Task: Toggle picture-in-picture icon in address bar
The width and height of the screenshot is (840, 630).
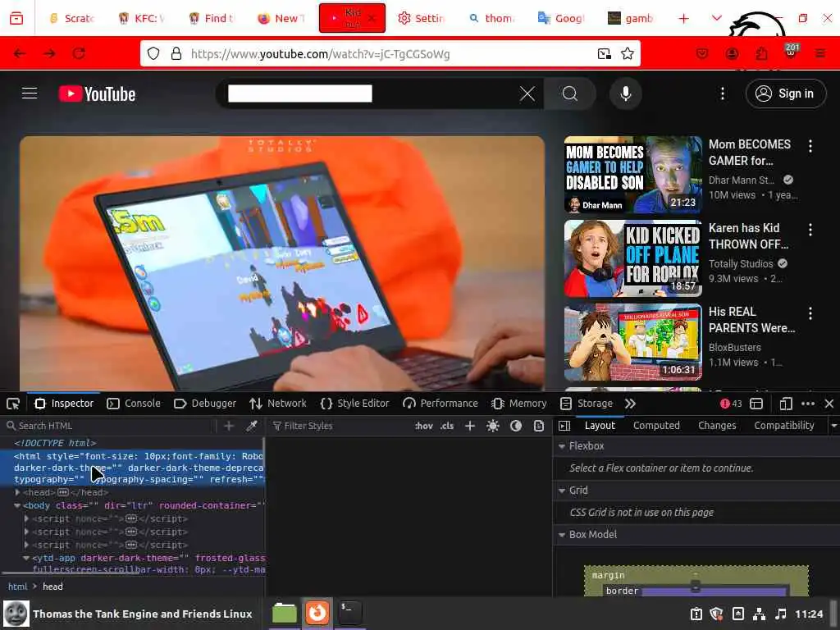Action: coord(605,53)
